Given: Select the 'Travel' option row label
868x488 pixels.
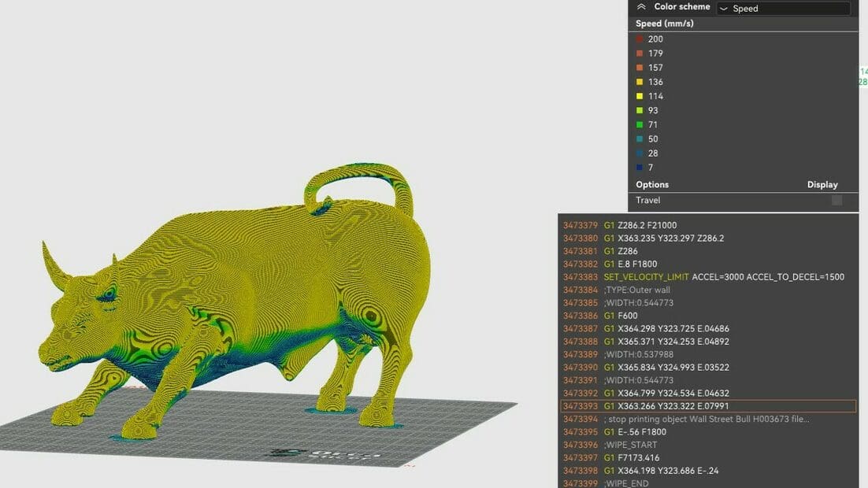Looking at the screenshot, I should point(647,200).
